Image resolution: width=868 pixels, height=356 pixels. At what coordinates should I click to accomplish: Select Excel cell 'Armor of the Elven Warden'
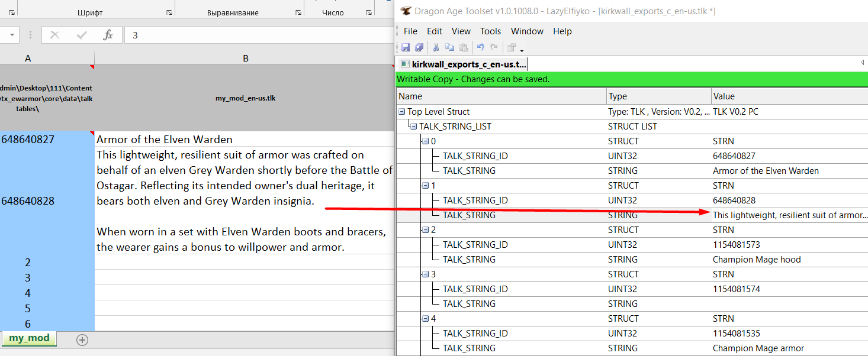[244, 140]
